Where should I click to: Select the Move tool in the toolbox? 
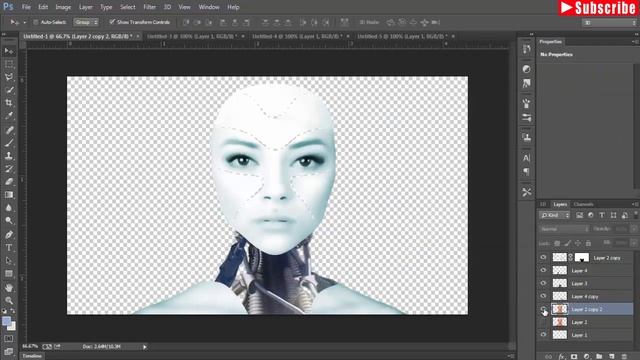pyautogui.click(x=9, y=51)
